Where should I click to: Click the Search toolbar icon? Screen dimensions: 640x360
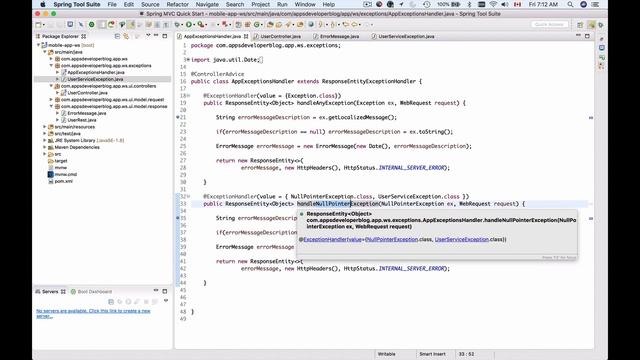tap(289, 25)
